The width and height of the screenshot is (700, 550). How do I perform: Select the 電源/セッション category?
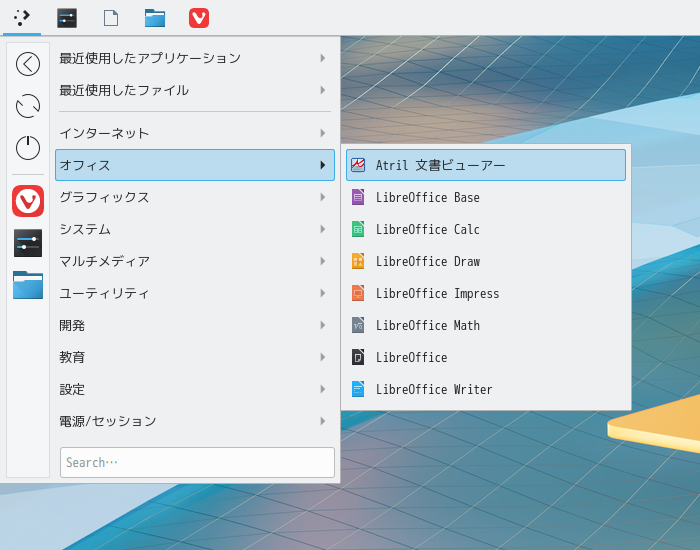(x=195, y=421)
